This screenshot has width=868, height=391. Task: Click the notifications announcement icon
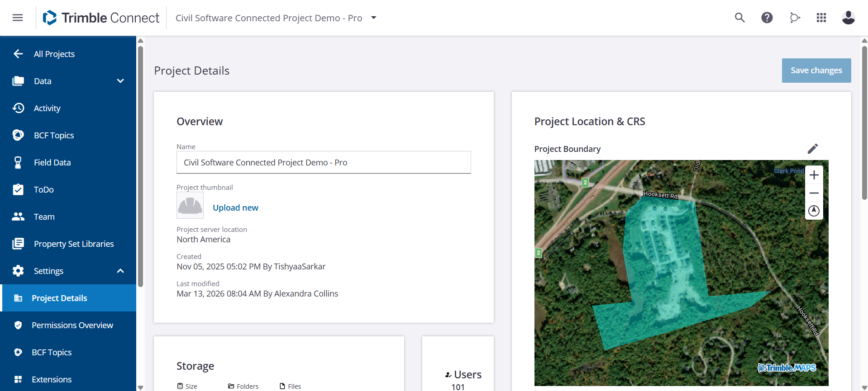point(794,18)
